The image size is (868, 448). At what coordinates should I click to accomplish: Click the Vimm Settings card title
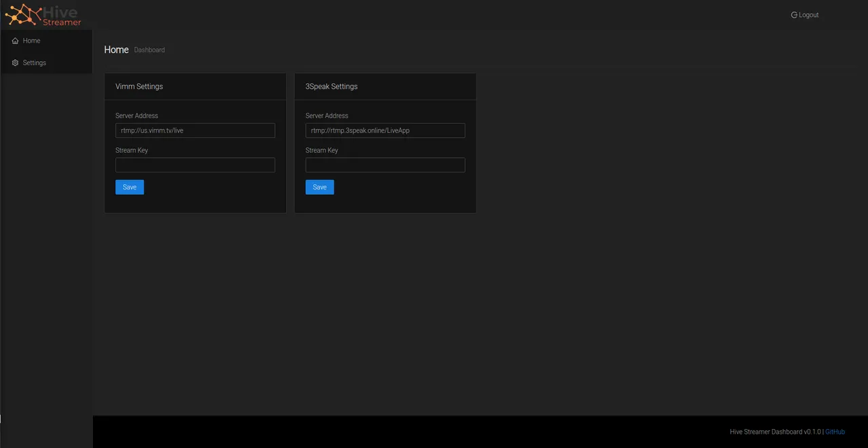pos(139,86)
